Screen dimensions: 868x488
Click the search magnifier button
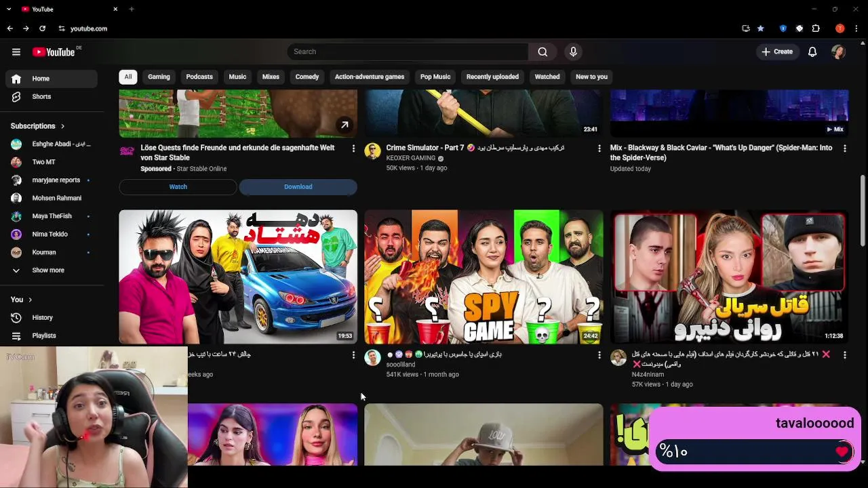point(542,52)
